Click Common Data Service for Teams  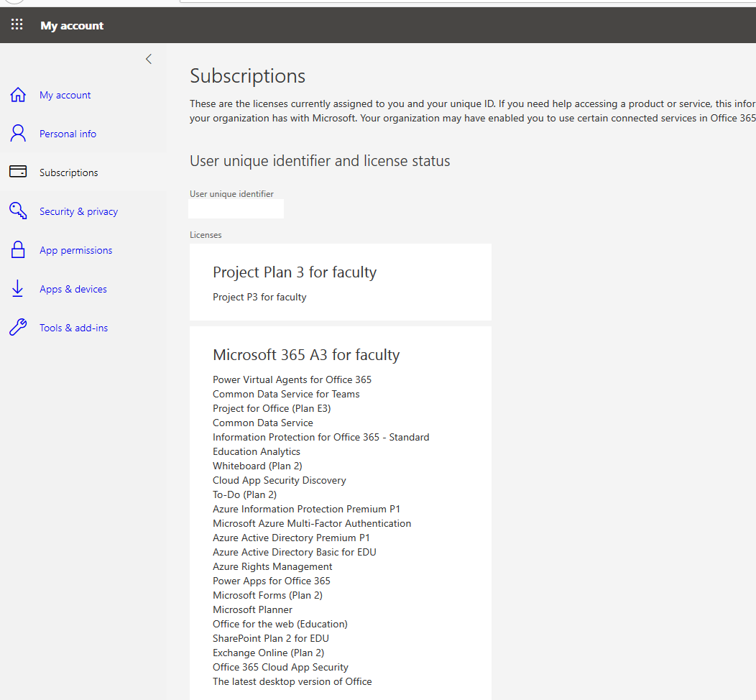point(287,394)
